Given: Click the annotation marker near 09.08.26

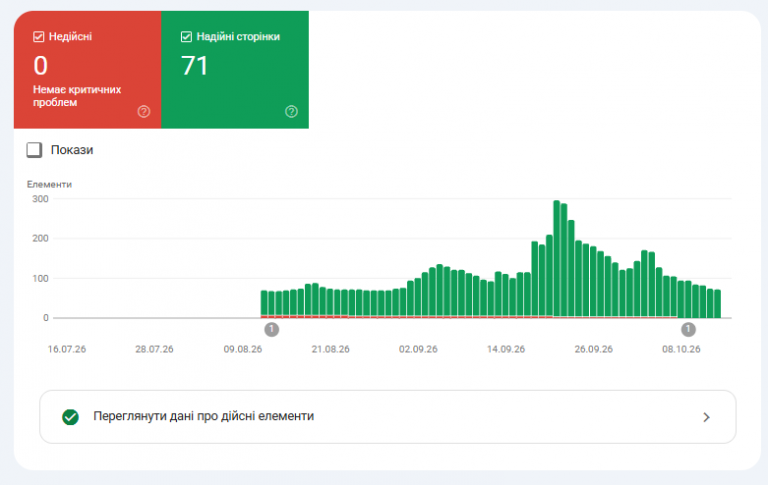Looking at the screenshot, I should pyautogui.click(x=272, y=329).
